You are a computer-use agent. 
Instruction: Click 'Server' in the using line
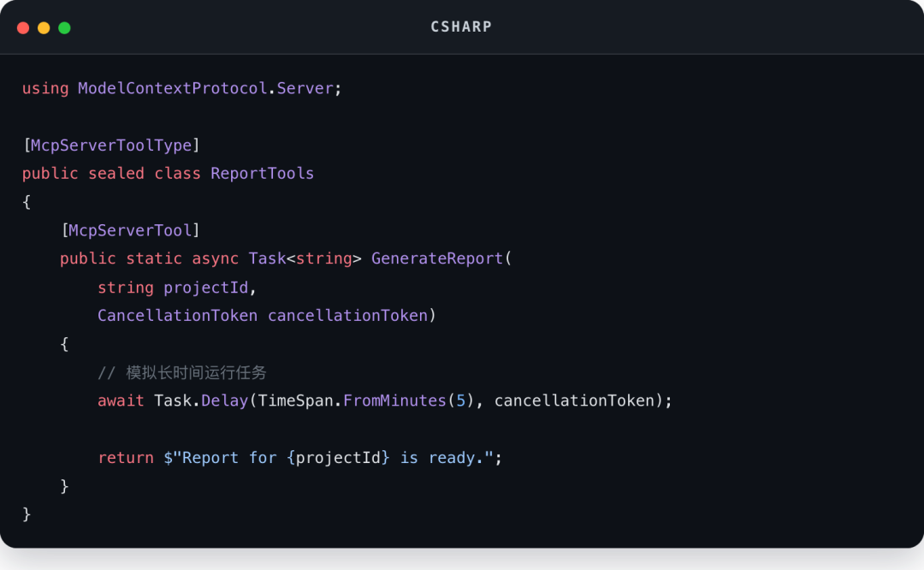(x=305, y=88)
